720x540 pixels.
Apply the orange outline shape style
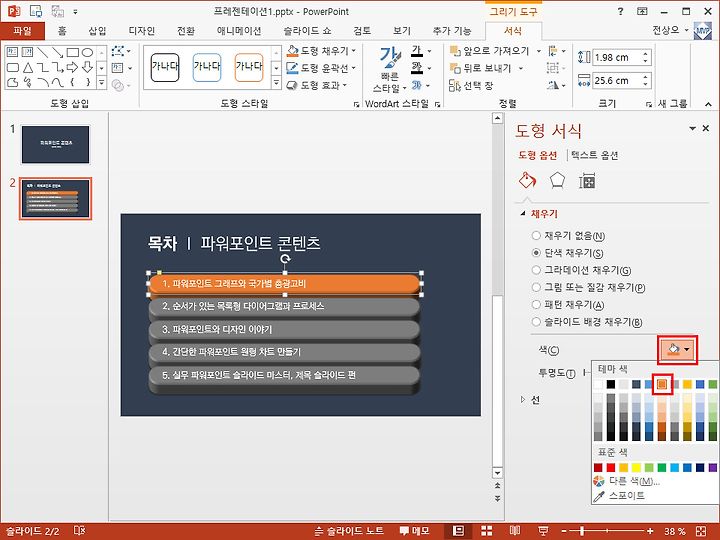click(249, 67)
